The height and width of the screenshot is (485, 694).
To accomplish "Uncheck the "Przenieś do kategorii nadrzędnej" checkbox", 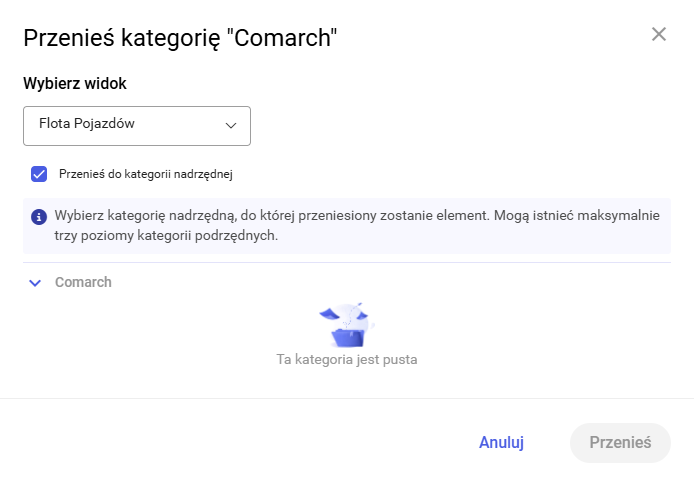I will [39, 174].
